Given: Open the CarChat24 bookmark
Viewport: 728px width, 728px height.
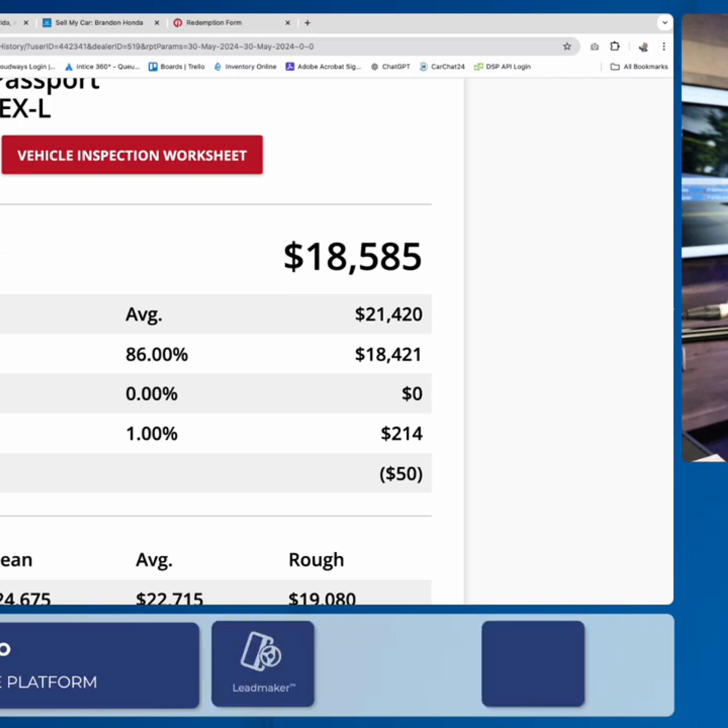Looking at the screenshot, I should [x=442, y=67].
